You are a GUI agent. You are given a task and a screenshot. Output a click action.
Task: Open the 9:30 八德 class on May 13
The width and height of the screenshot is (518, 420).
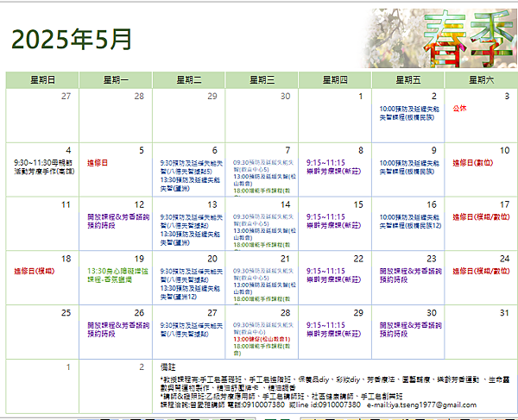[x=192, y=222]
